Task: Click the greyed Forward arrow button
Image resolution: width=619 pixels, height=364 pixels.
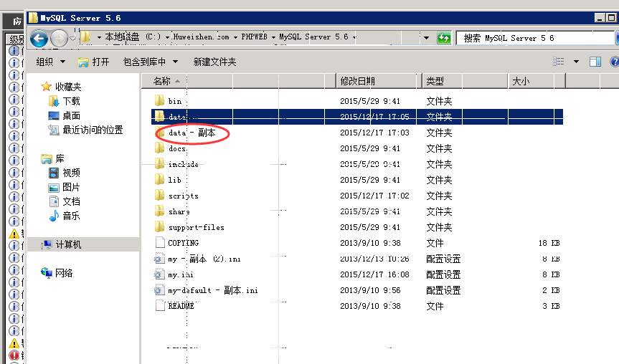Action: pyautogui.click(x=60, y=38)
